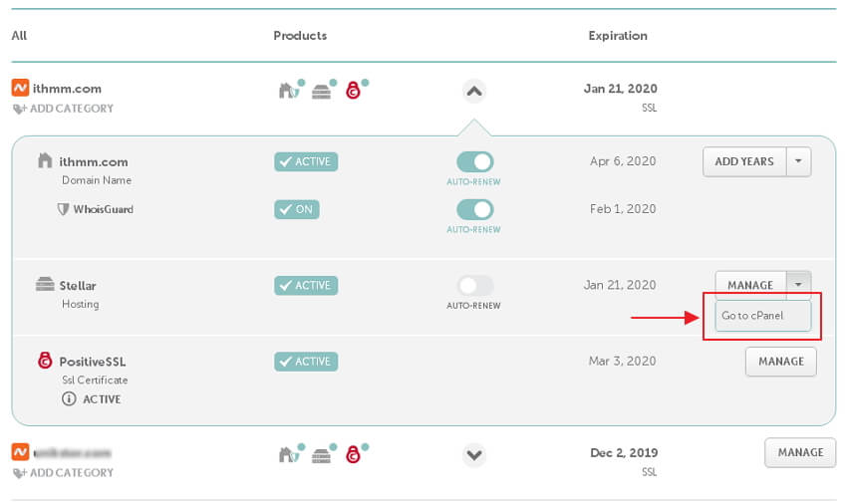Click the blurred domain name title
The height and width of the screenshot is (504, 847).
tap(73, 452)
